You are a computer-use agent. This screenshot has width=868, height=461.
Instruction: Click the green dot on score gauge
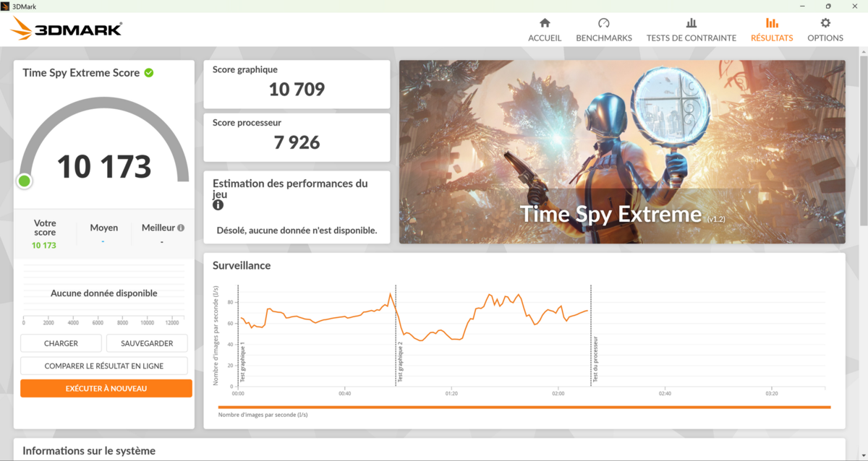click(x=25, y=181)
